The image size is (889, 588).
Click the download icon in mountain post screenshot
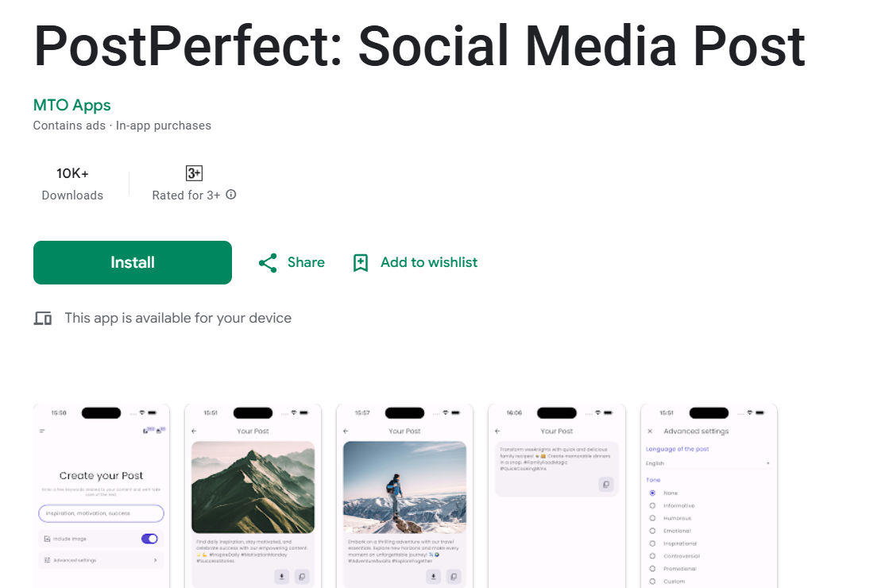tap(282, 577)
